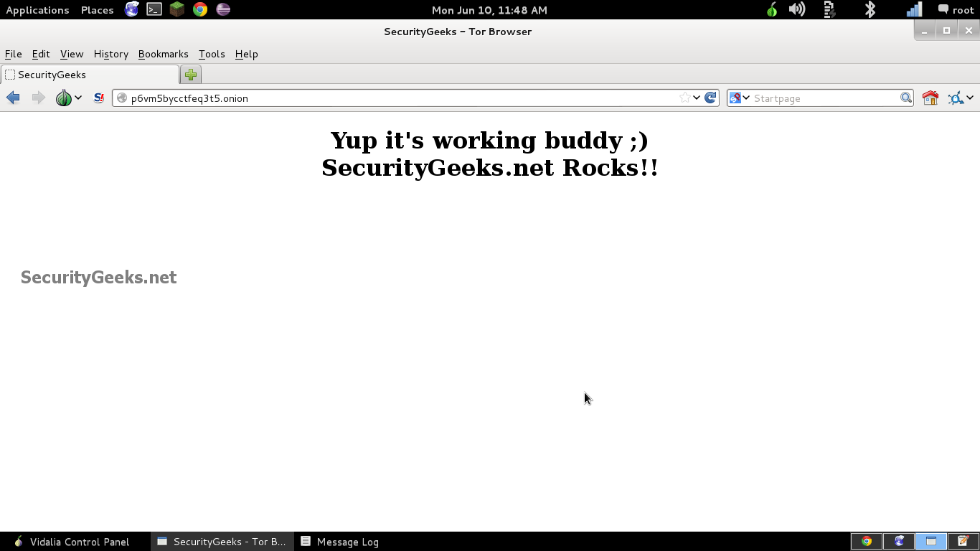Screen dimensions: 980x551
Task: Open the Help menu
Action: [246, 54]
